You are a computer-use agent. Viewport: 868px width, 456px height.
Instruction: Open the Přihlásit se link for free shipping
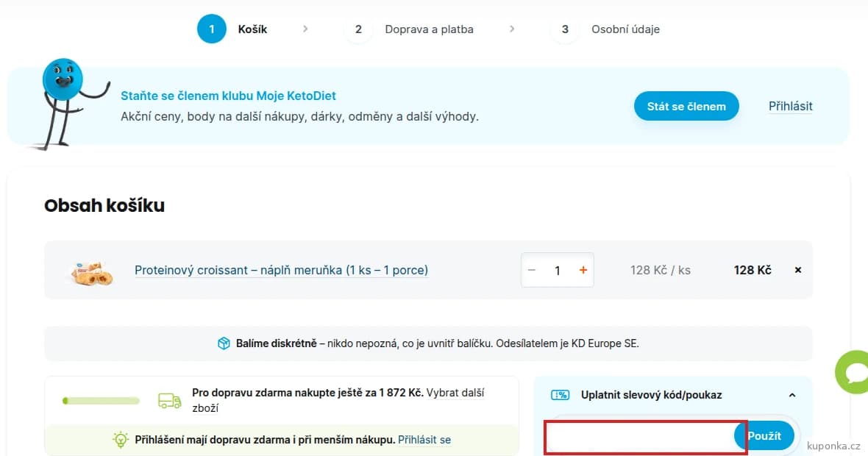coord(424,440)
